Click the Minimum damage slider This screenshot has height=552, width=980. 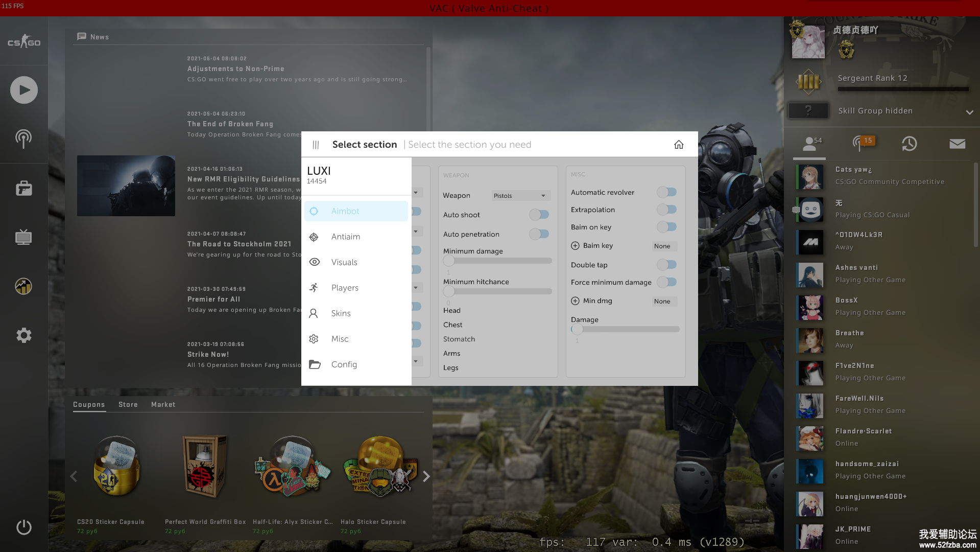(x=497, y=261)
